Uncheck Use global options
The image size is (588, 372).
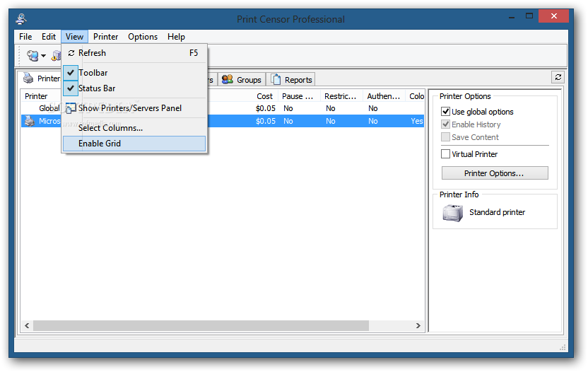(445, 112)
